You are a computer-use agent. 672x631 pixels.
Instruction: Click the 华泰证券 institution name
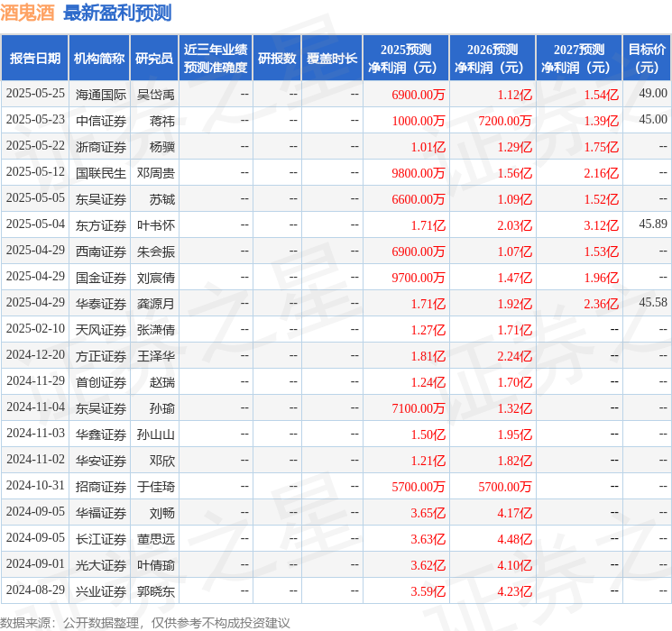click(101, 303)
